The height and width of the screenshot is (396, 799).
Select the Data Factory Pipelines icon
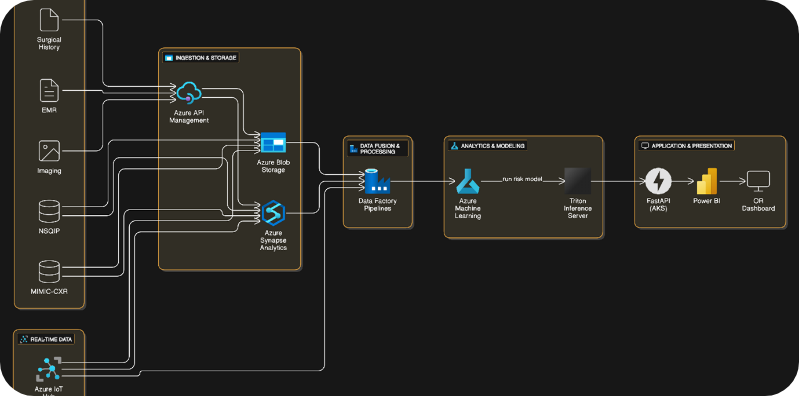pyautogui.click(x=377, y=181)
